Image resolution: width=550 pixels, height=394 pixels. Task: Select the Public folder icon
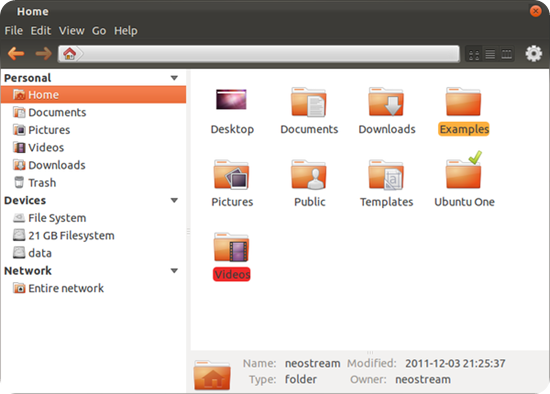coord(309,175)
